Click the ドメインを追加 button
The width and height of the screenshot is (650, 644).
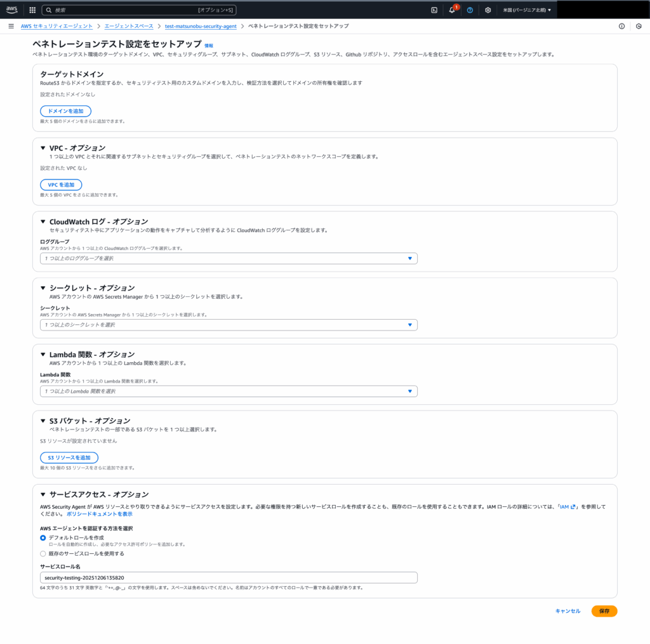tap(65, 111)
